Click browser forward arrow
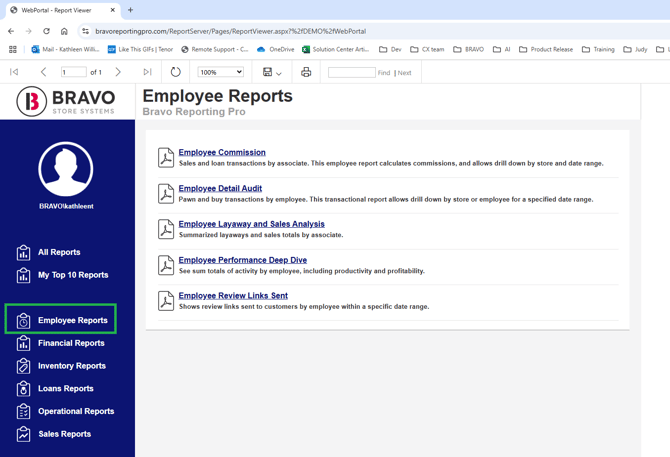670x457 pixels. pos(29,31)
